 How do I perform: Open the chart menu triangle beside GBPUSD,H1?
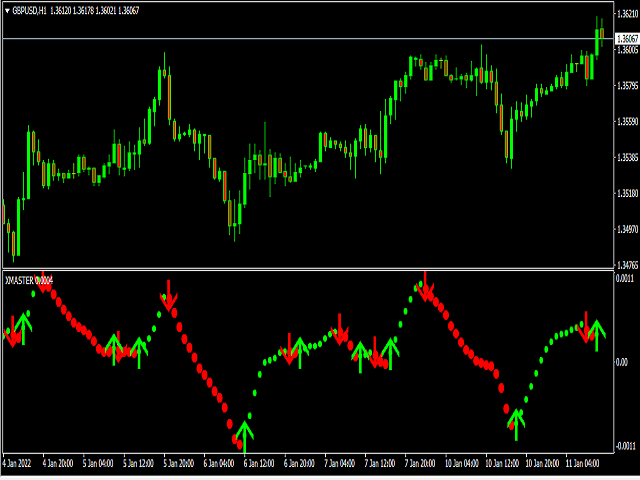click(7, 11)
